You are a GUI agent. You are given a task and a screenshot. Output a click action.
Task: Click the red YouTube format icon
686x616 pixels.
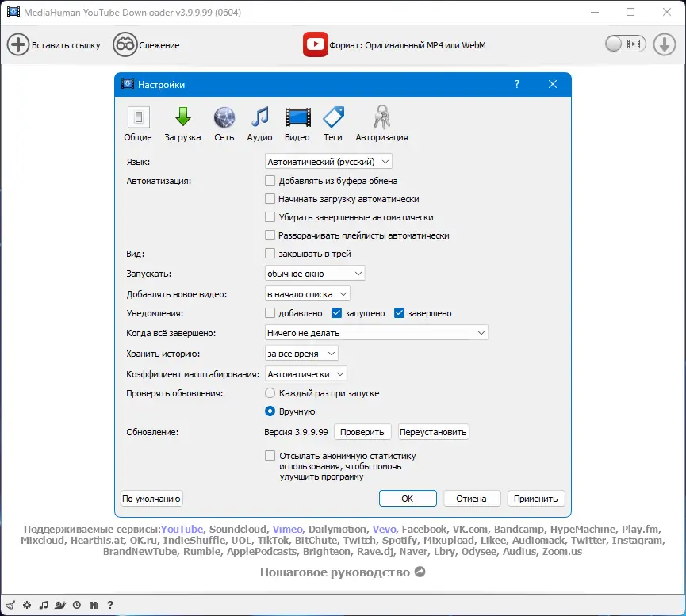pyautogui.click(x=315, y=44)
